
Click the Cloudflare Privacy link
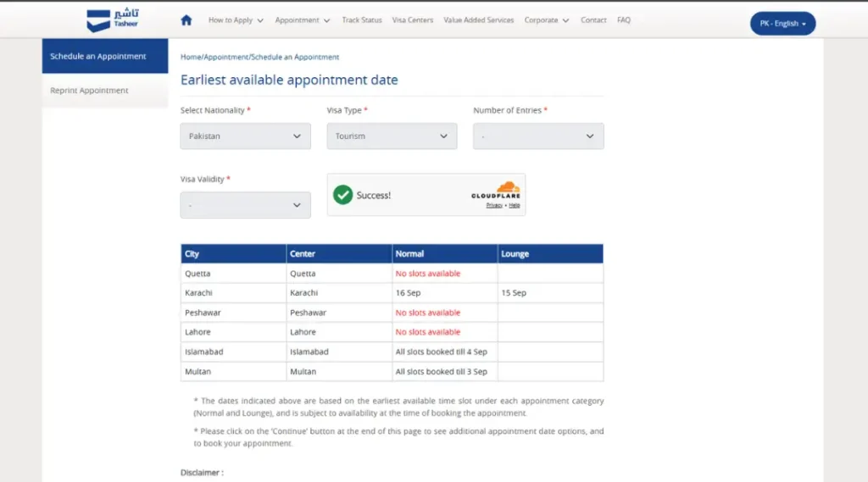tap(494, 205)
